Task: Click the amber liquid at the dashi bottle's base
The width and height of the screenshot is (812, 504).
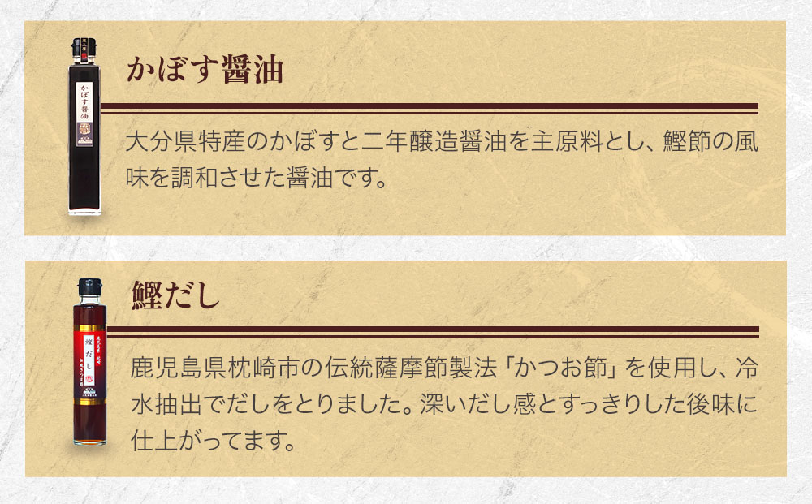Action: [89, 430]
